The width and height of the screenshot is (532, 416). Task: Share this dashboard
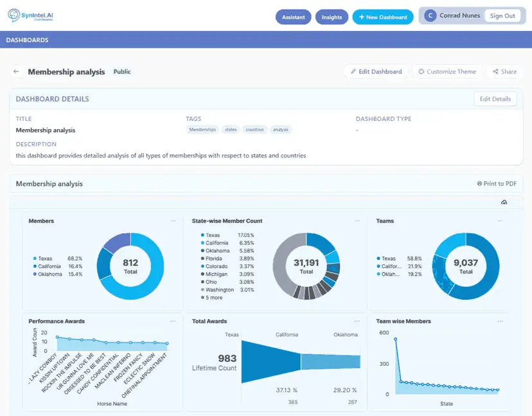click(x=505, y=71)
